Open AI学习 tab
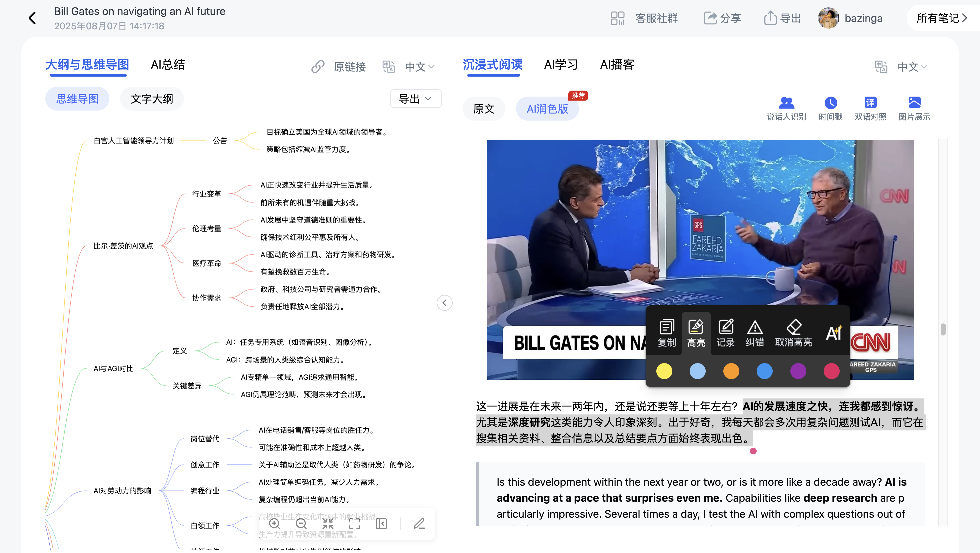 561,65
